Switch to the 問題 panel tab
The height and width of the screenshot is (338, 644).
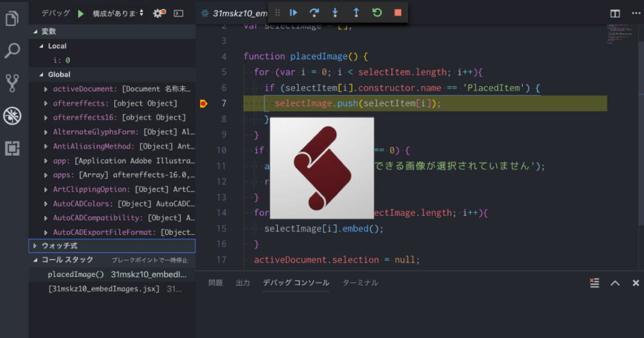pyautogui.click(x=215, y=283)
